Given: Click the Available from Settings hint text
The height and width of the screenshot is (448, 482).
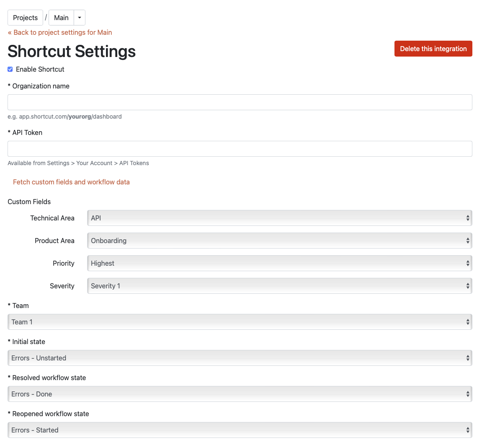Looking at the screenshot, I should pos(78,163).
